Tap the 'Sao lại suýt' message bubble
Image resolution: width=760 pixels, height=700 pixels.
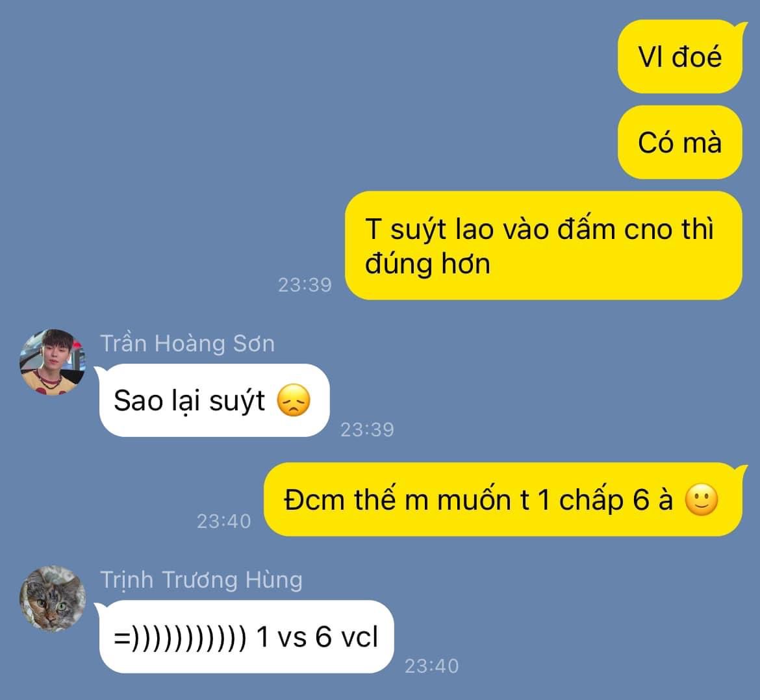(x=214, y=400)
